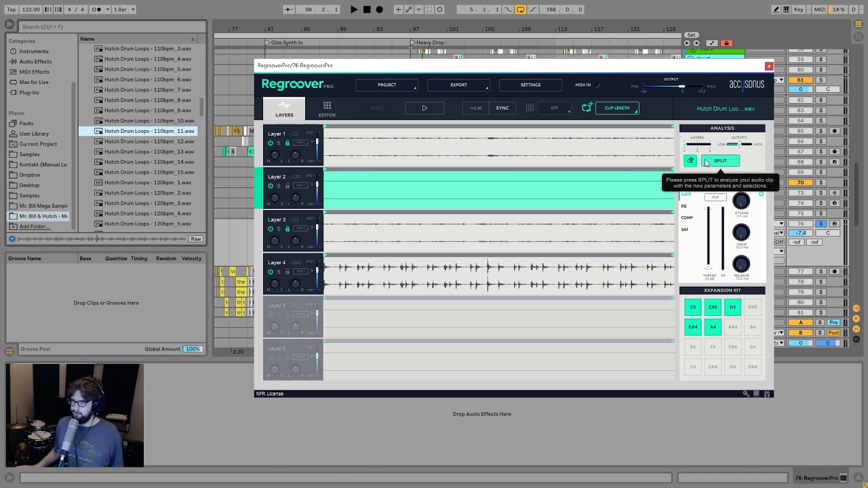868x488 pixels.
Task: Open Regroover SETTINGS
Action: coord(530,85)
